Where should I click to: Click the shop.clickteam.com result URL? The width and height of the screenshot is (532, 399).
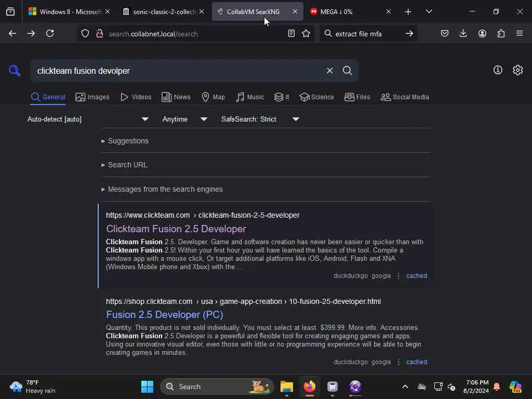(x=243, y=301)
